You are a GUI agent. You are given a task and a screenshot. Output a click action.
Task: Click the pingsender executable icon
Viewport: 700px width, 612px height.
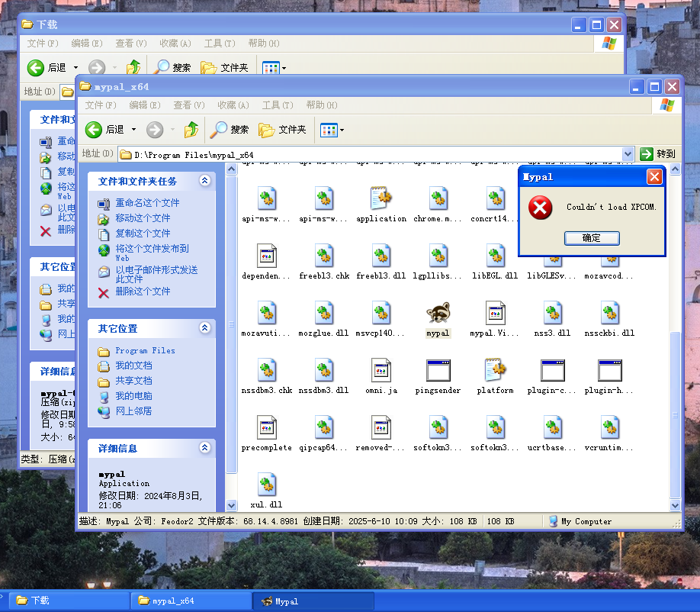pyautogui.click(x=438, y=371)
